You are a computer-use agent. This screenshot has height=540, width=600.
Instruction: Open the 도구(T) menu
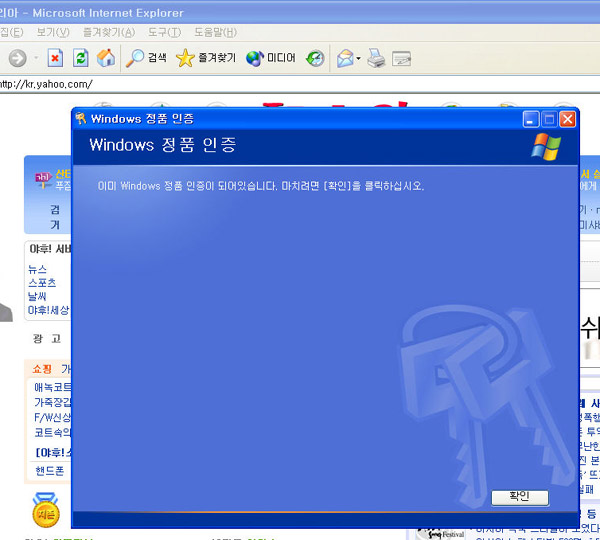(164, 32)
